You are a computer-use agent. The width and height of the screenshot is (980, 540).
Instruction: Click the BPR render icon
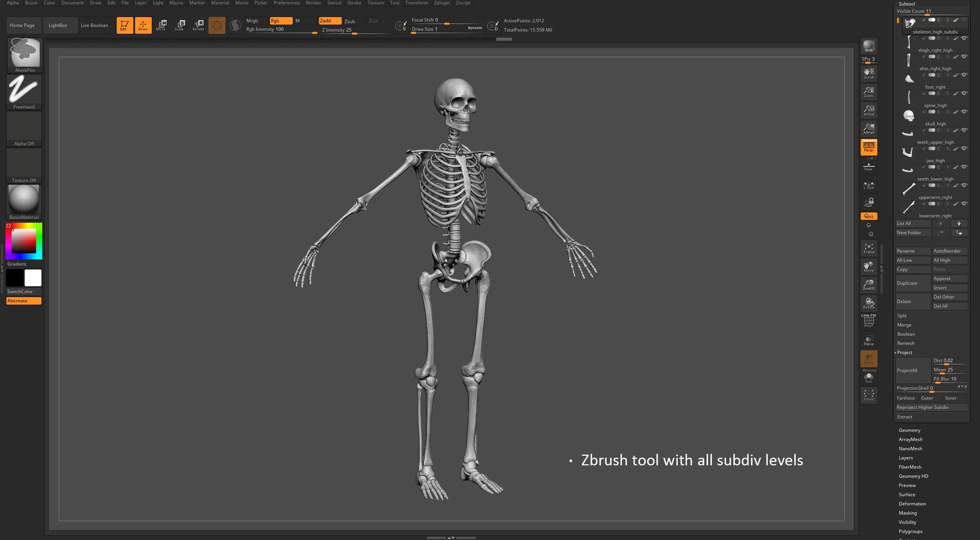click(869, 46)
